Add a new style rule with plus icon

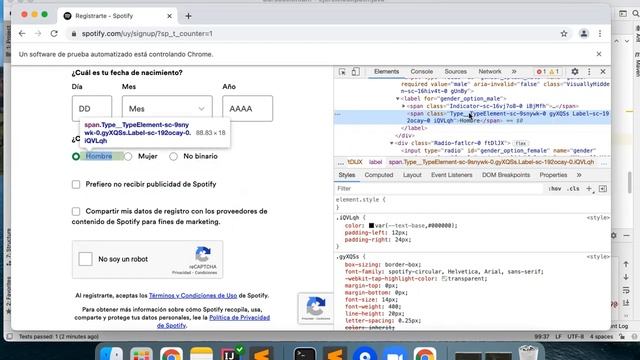click(x=589, y=189)
